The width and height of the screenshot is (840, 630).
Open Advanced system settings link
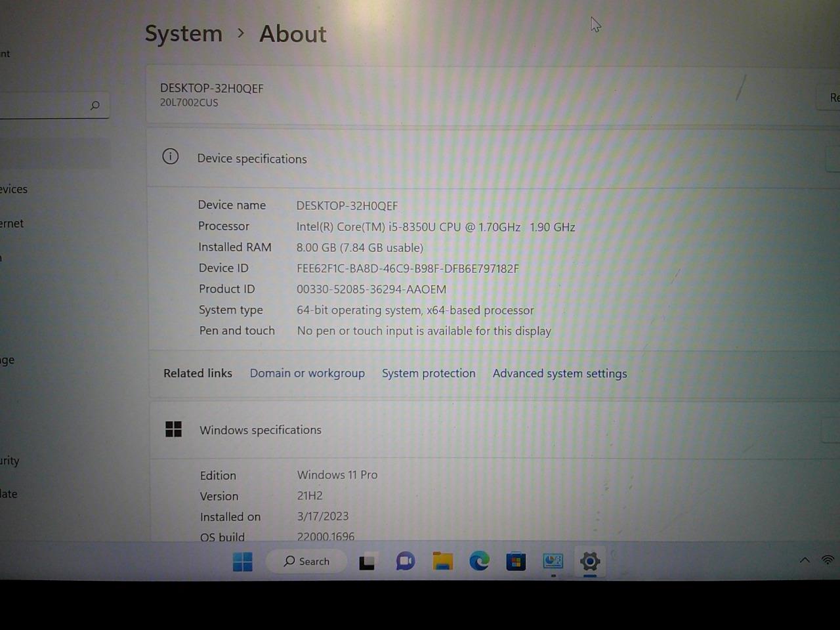(x=560, y=373)
